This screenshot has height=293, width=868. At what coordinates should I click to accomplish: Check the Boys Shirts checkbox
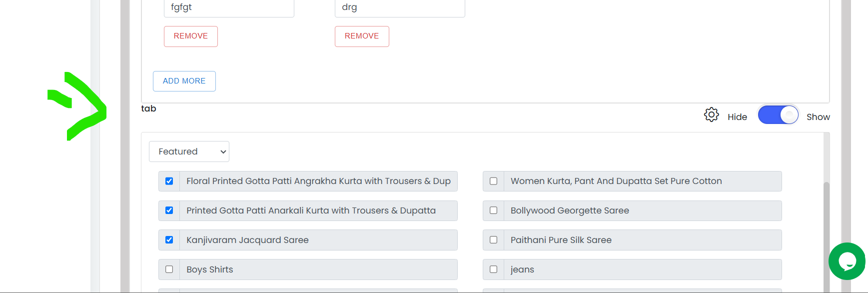tap(169, 269)
